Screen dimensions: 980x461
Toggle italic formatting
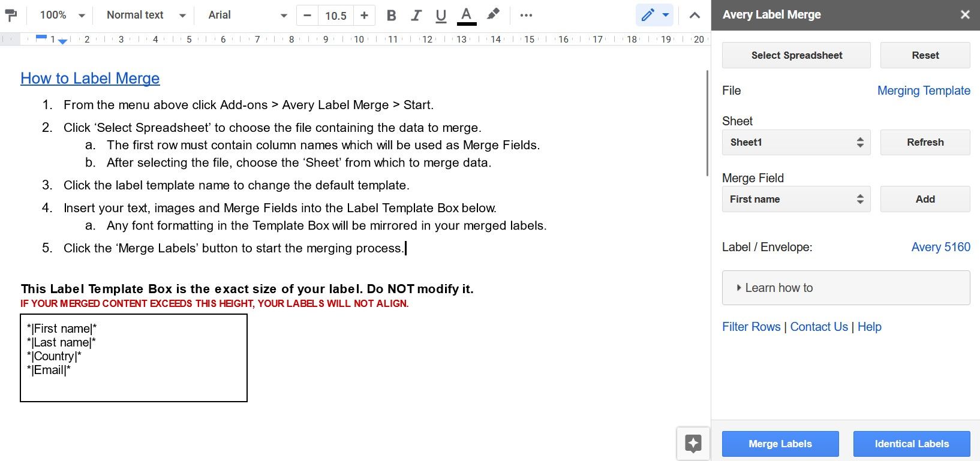click(416, 16)
